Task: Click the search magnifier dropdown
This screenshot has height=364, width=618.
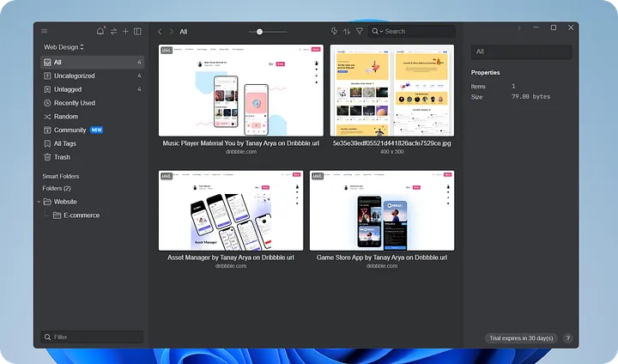Action: 377,31
